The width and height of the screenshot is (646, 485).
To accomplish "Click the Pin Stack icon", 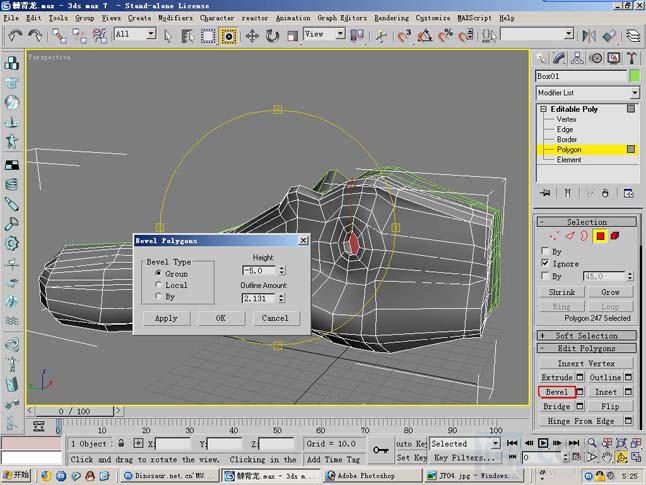I will [x=546, y=193].
